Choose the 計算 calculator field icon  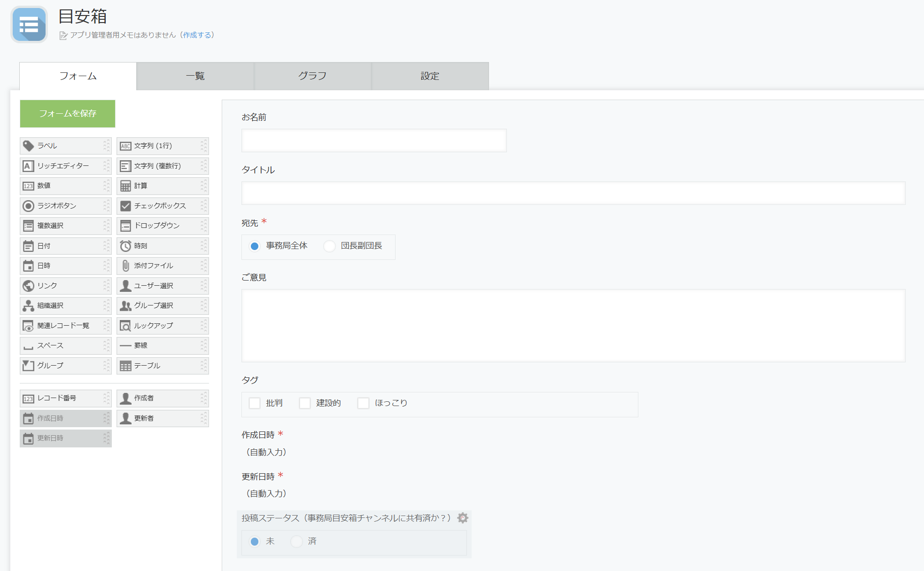click(125, 186)
